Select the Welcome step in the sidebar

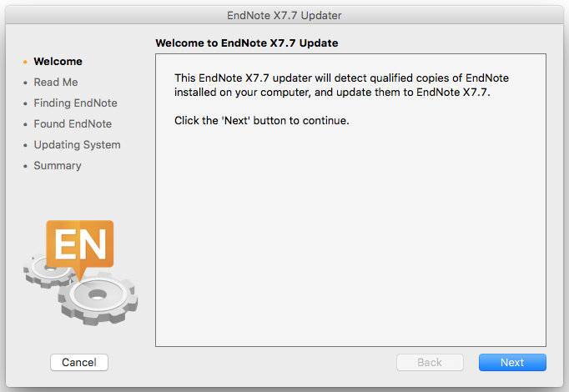click(x=58, y=62)
